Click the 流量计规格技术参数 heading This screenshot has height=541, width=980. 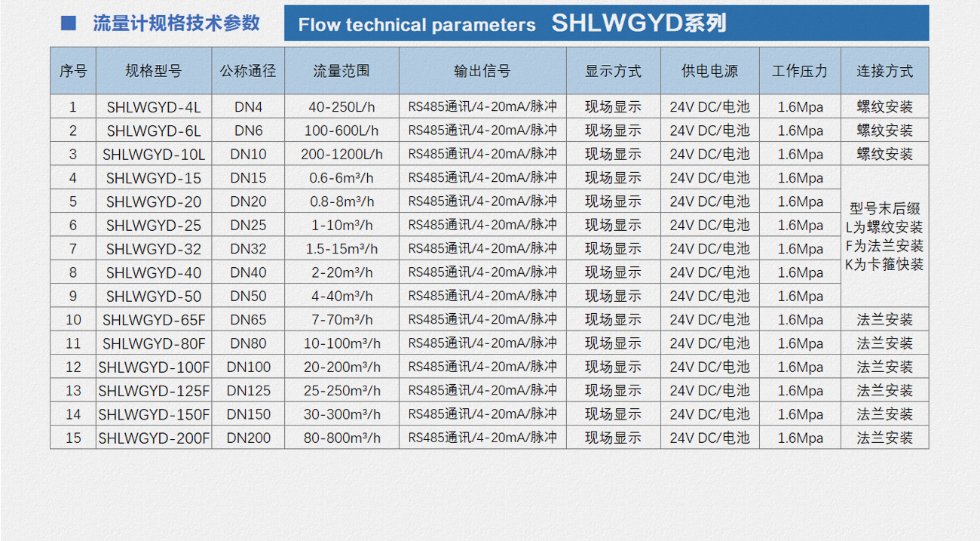click(x=176, y=23)
